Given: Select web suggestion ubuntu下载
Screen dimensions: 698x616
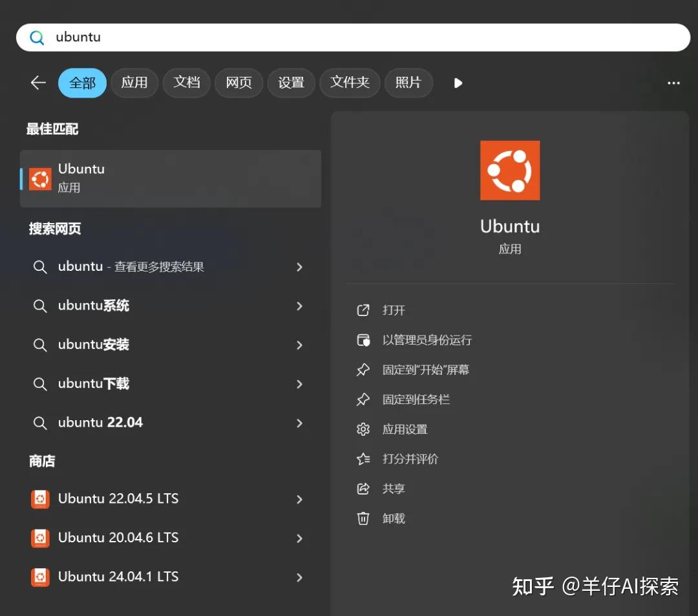Looking at the screenshot, I should pyautogui.click(x=171, y=384).
